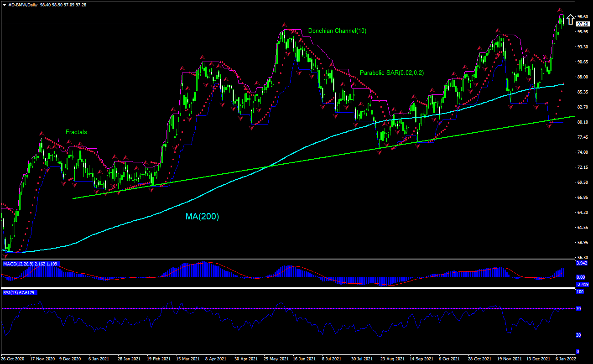The image size is (593, 364).
Task: Select the blue up arrow object on the chart
Action: point(570,19)
